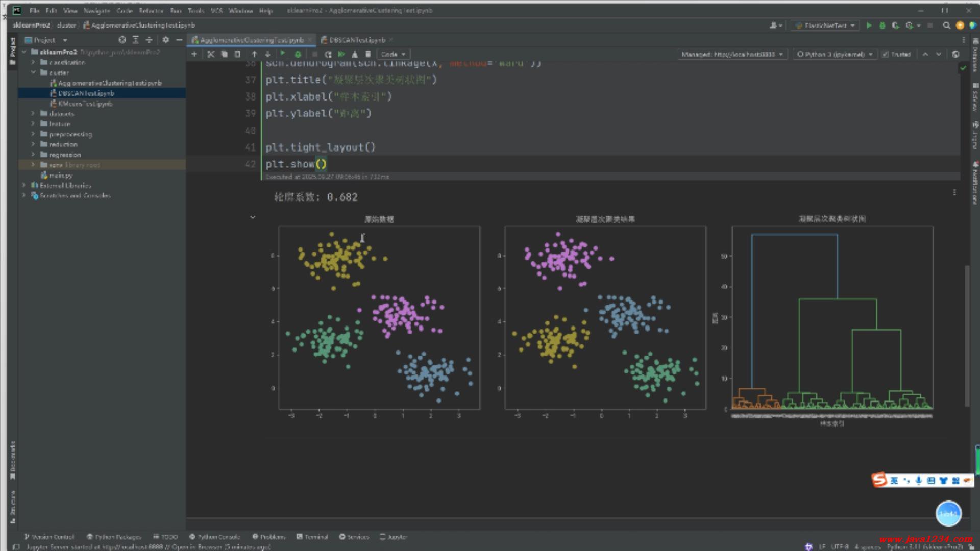The width and height of the screenshot is (980, 551).
Task: Click the cut cell scissors icon
Action: click(x=211, y=54)
